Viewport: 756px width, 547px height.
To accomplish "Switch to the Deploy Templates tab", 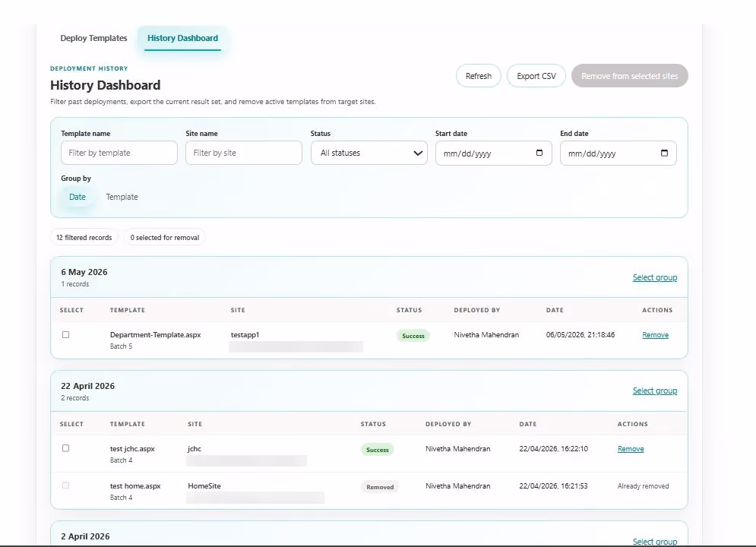I will 93,38.
